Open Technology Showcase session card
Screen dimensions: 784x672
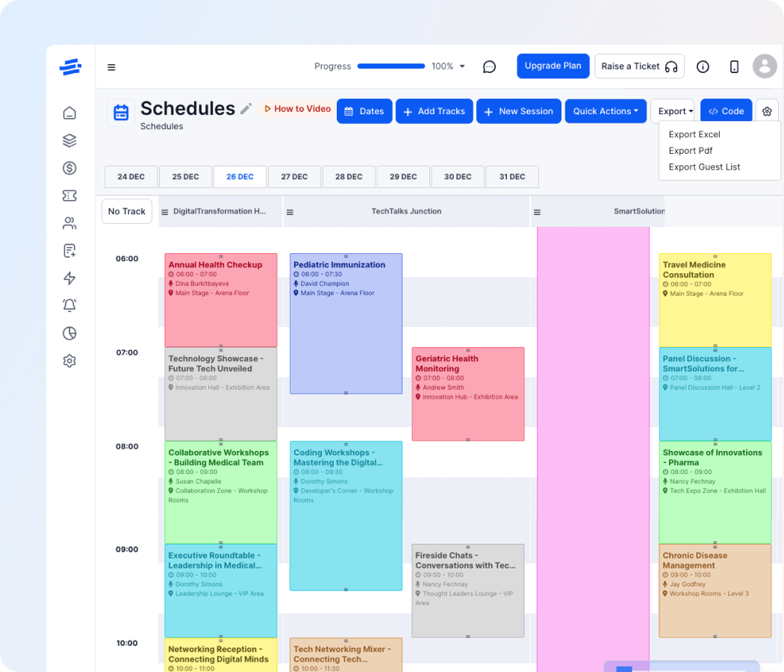pyautogui.click(x=221, y=394)
